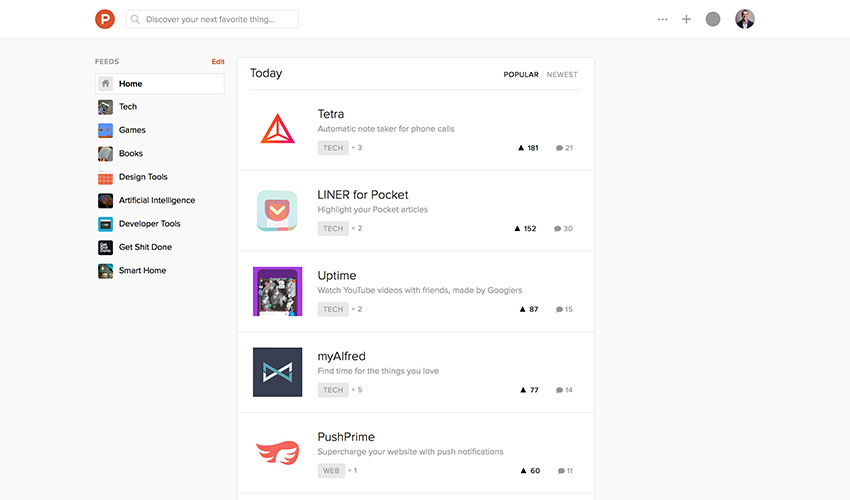850x500 pixels.
Task: Click the Books feed icon
Action: [x=105, y=153]
